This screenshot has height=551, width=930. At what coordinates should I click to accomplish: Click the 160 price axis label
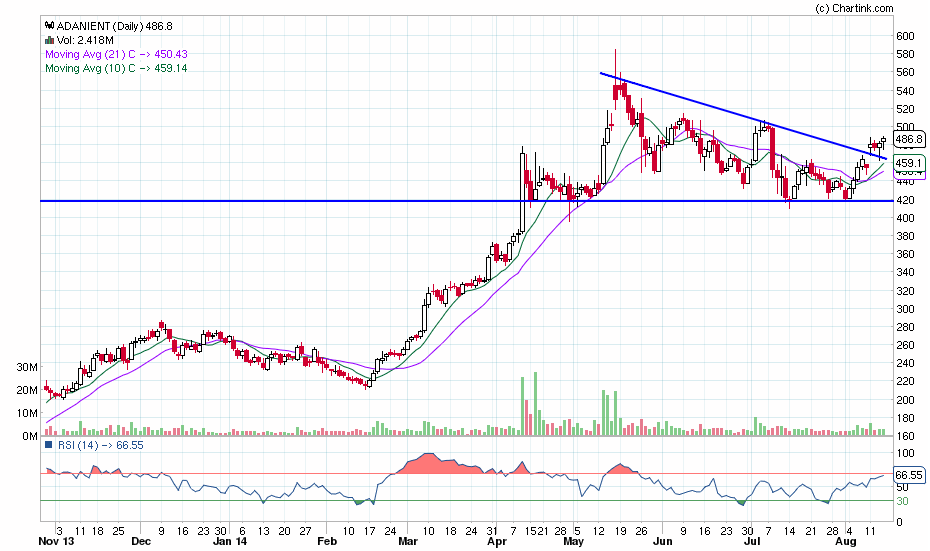pyautogui.click(x=905, y=437)
